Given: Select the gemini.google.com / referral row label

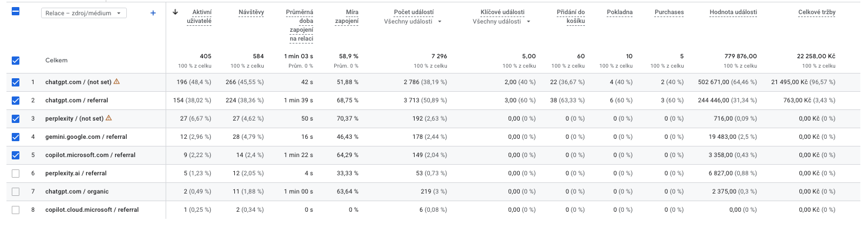Looking at the screenshot, I should click(x=86, y=137).
